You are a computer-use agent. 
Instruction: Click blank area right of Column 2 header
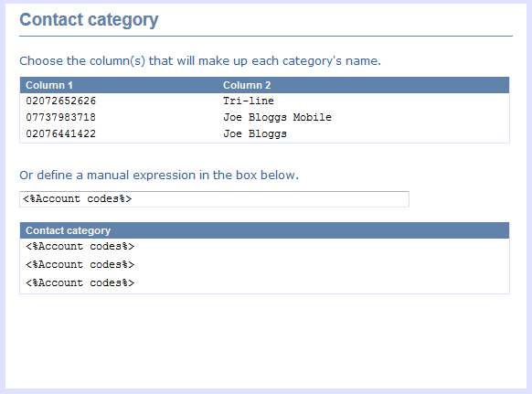pos(390,85)
